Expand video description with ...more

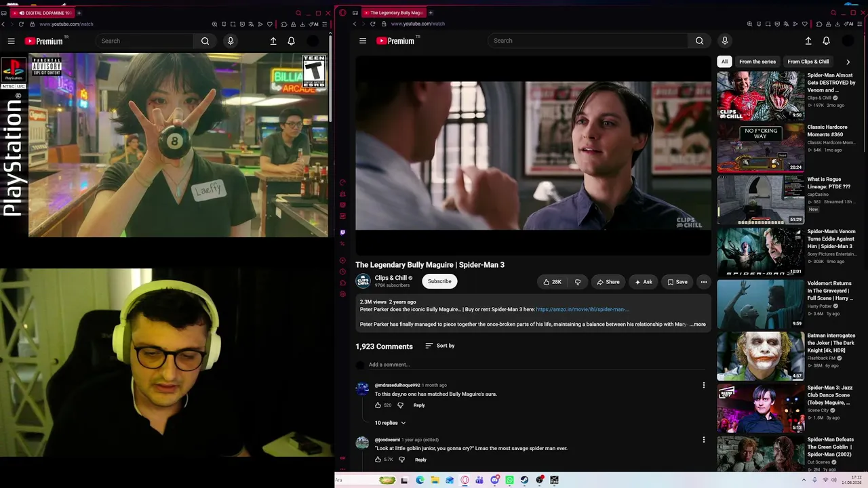point(698,325)
